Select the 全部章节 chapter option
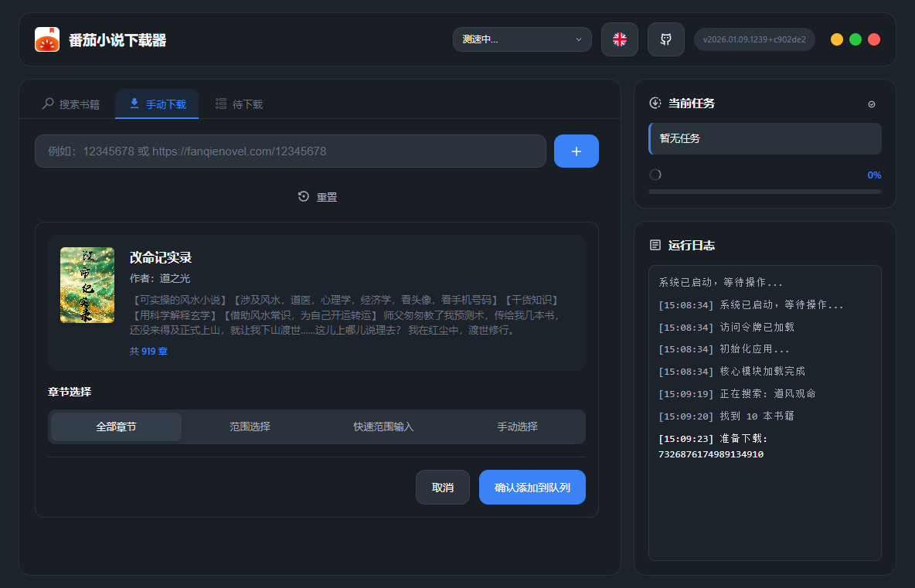The width and height of the screenshot is (915, 588). tap(116, 427)
